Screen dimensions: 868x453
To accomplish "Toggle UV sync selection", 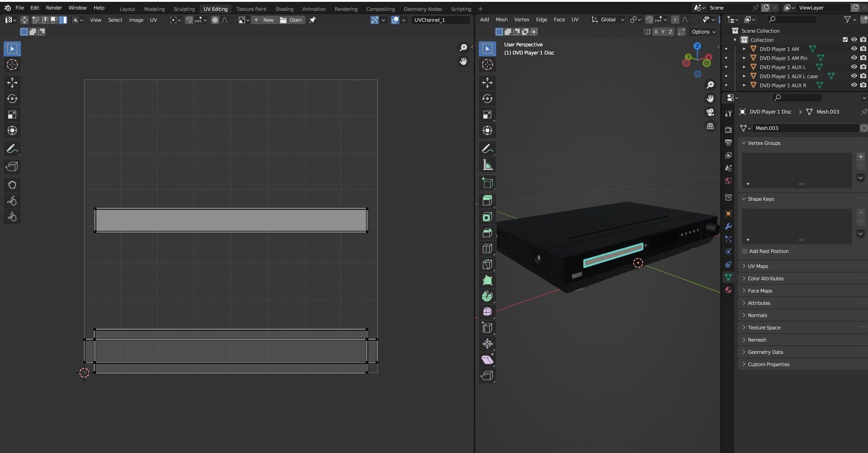I will (x=24, y=20).
